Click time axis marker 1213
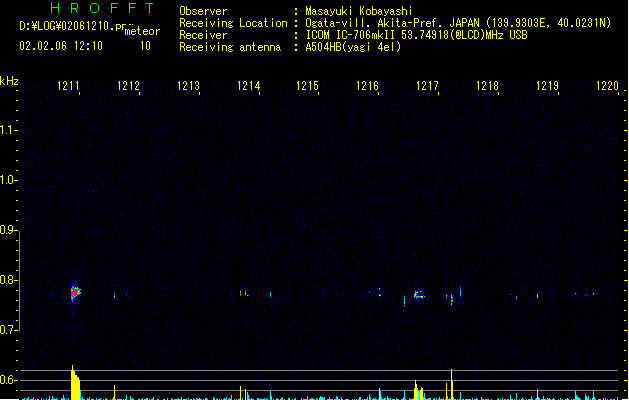 pos(188,86)
